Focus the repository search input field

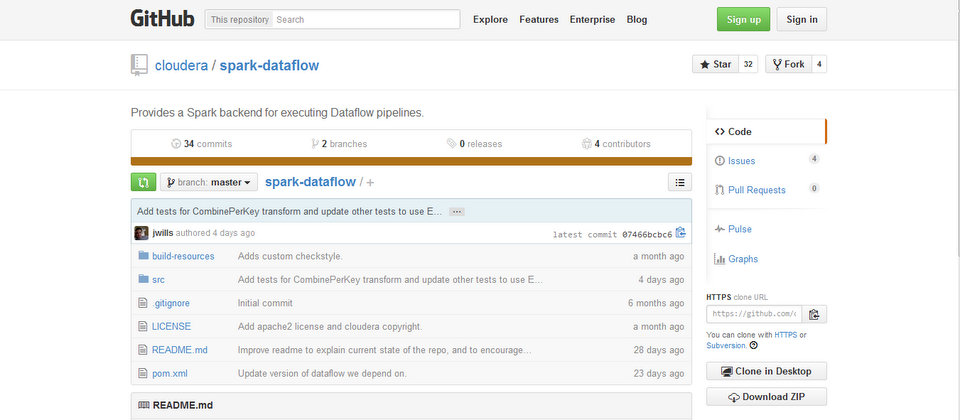coord(365,19)
